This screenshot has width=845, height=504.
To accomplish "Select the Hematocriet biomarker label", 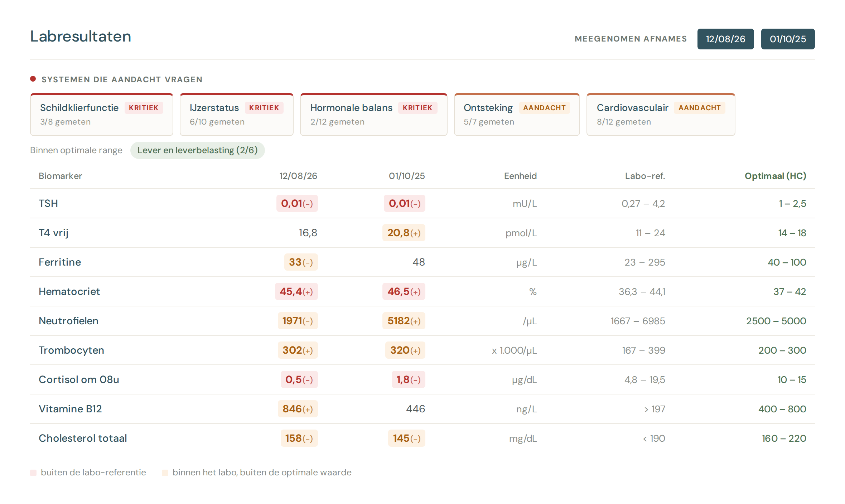I will pyautogui.click(x=69, y=291).
